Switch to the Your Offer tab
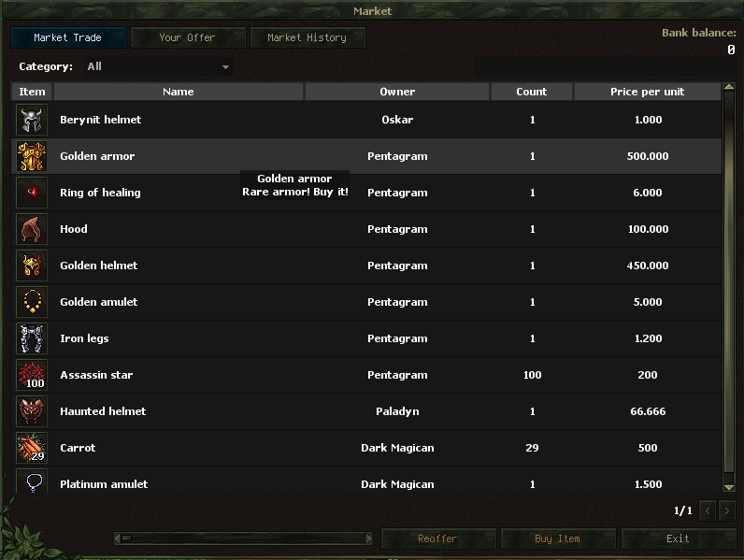 point(188,37)
